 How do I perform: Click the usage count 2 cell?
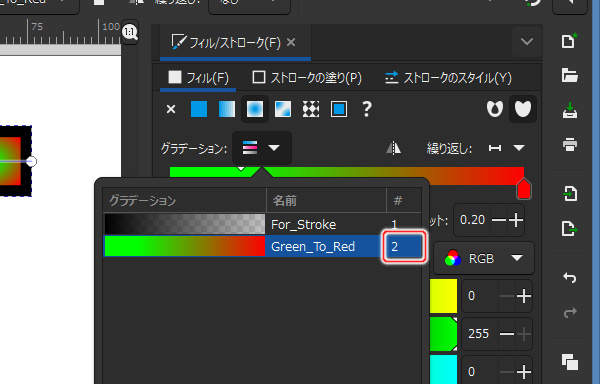point(404,246)
